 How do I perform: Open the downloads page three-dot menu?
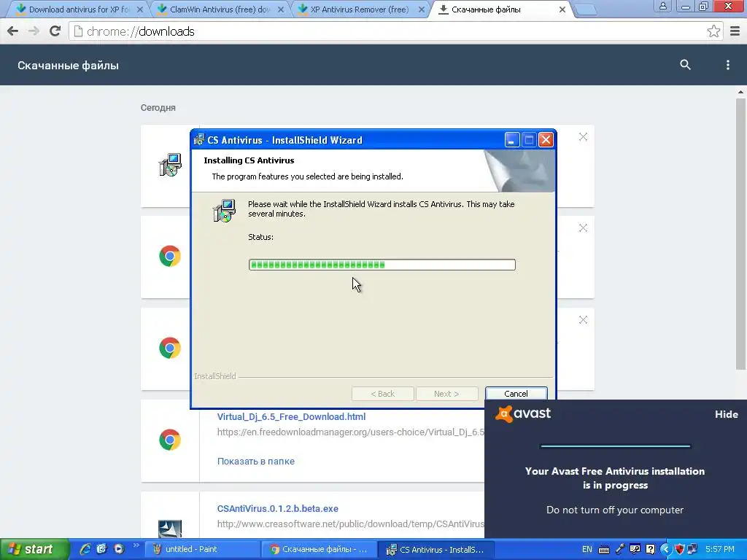click(727, 65)
